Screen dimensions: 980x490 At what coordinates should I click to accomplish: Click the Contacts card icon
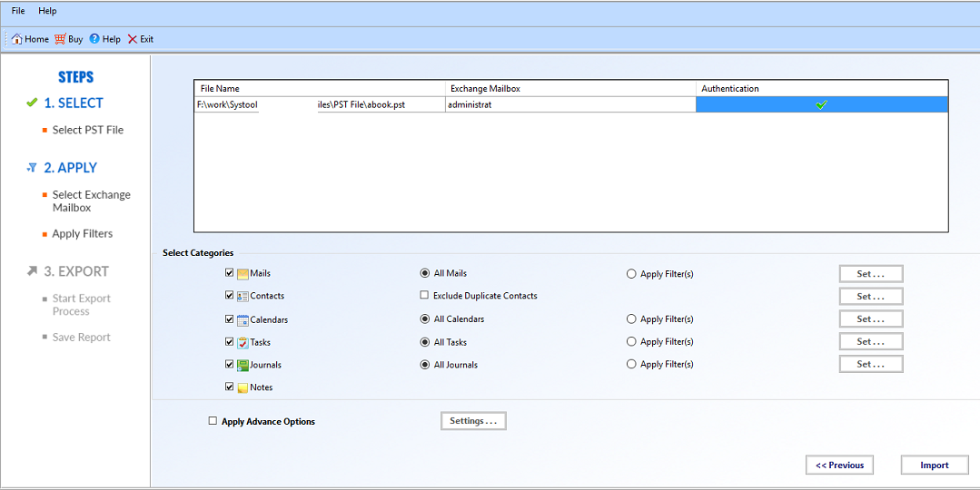[243, 296]
